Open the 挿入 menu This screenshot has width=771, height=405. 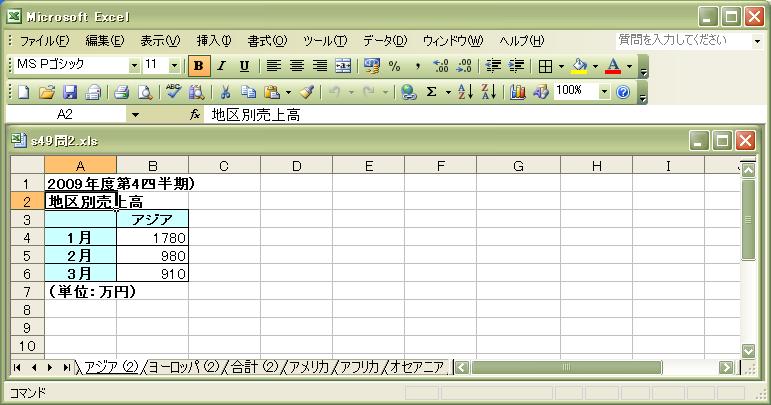point(214,41)
